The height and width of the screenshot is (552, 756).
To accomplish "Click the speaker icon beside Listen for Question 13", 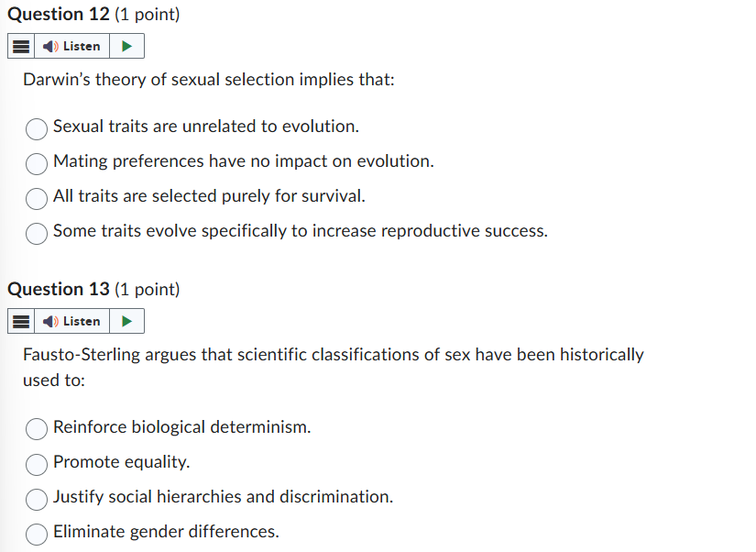I will click(49, 321).
